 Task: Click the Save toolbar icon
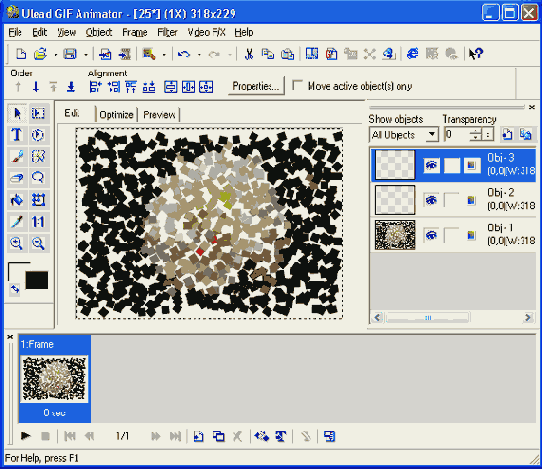coord(70,54)
